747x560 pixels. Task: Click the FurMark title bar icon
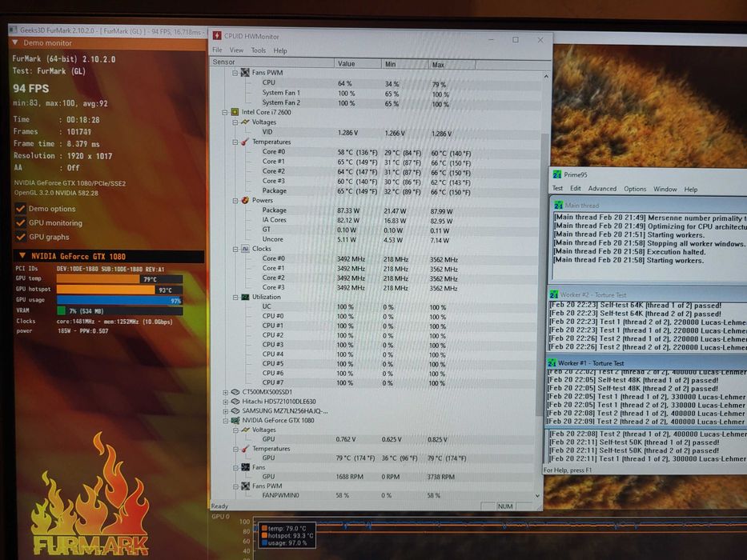click(x=14, y=30)
